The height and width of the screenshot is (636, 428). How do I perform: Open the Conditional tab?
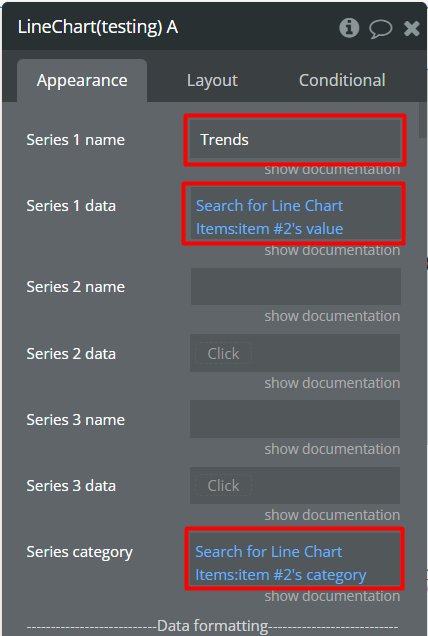coord(342,81)
